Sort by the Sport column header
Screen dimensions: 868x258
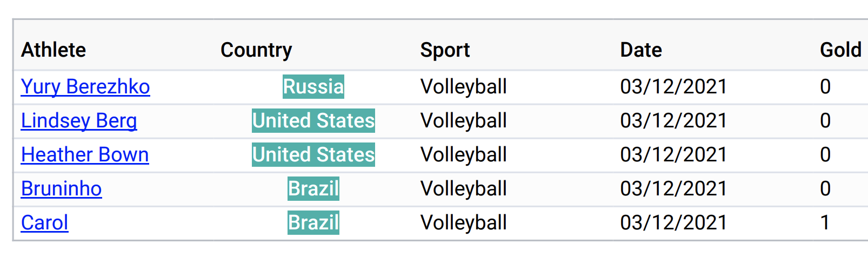[x=445, y=50]
